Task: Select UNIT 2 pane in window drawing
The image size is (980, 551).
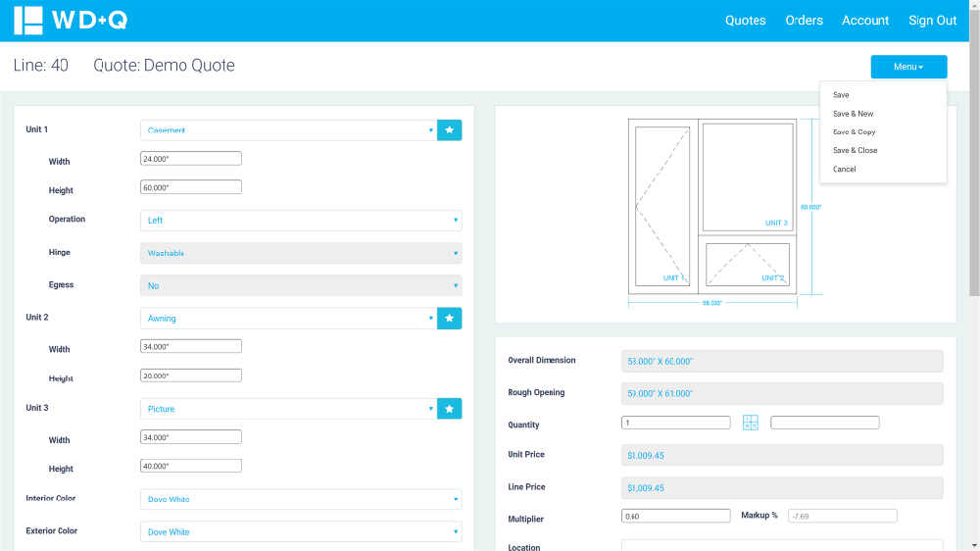Action: coord(748,265)
